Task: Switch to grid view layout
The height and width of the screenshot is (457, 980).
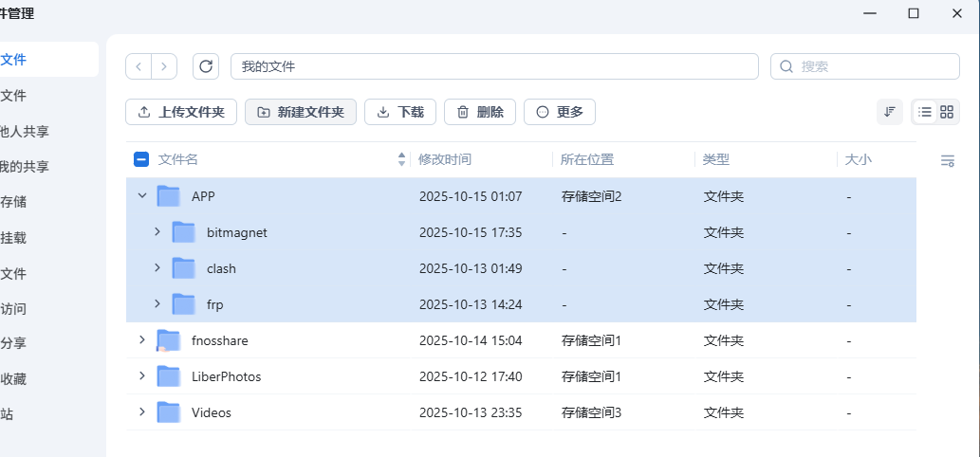Action: (x=947, y=112)
